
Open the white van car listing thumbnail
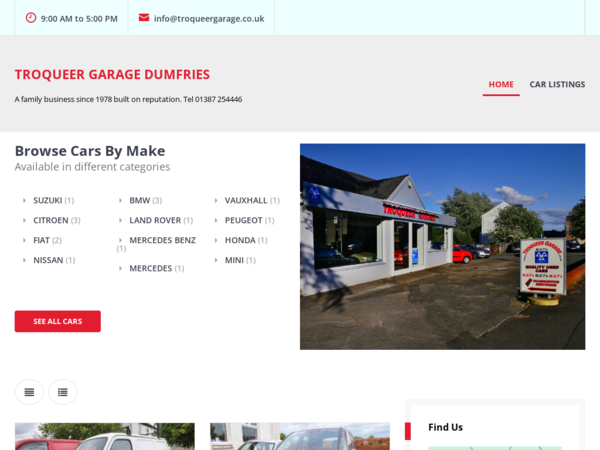(x=104, y=436)
